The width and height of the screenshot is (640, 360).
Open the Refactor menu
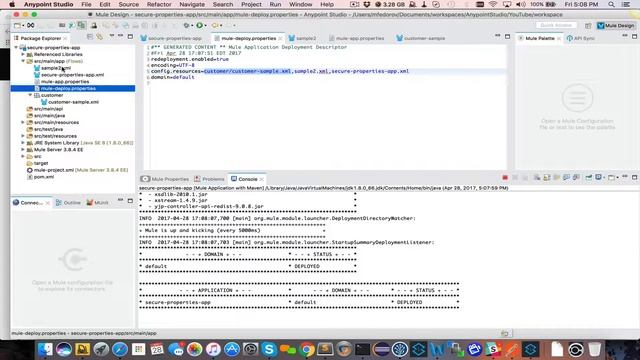point(159,4)
